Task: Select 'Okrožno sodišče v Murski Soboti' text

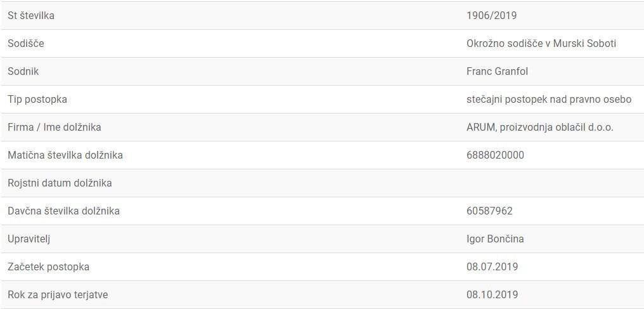Action: coord(541,44)
